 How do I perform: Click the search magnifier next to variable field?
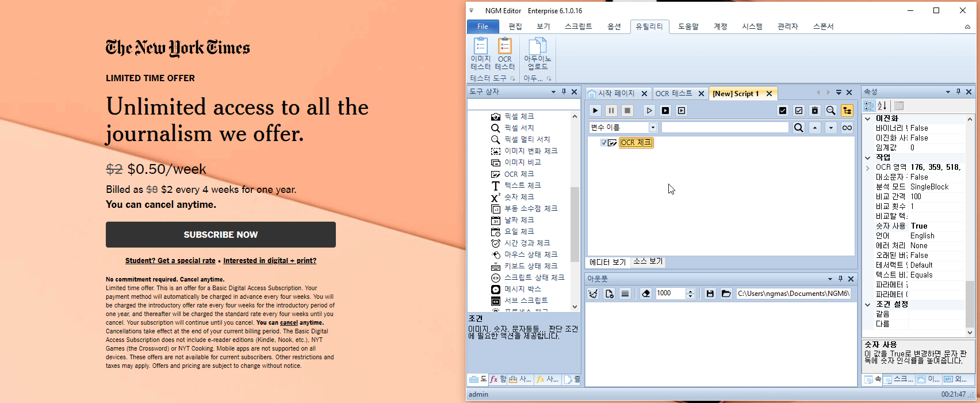tap(799, 128)
